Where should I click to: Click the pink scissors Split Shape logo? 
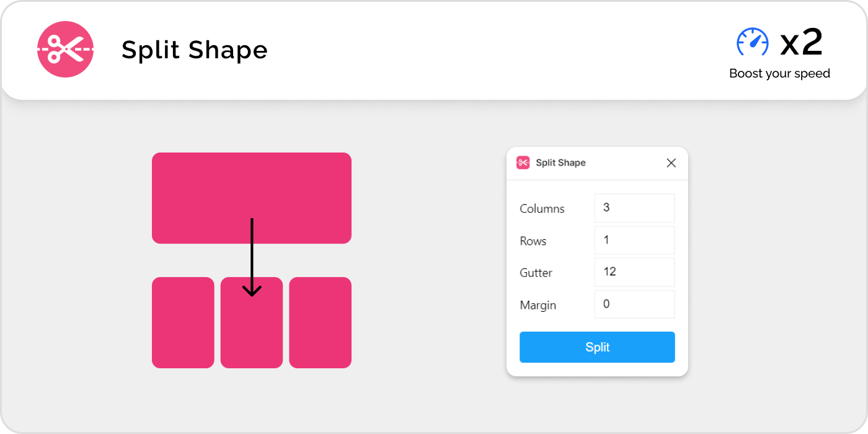pos(65,50)
